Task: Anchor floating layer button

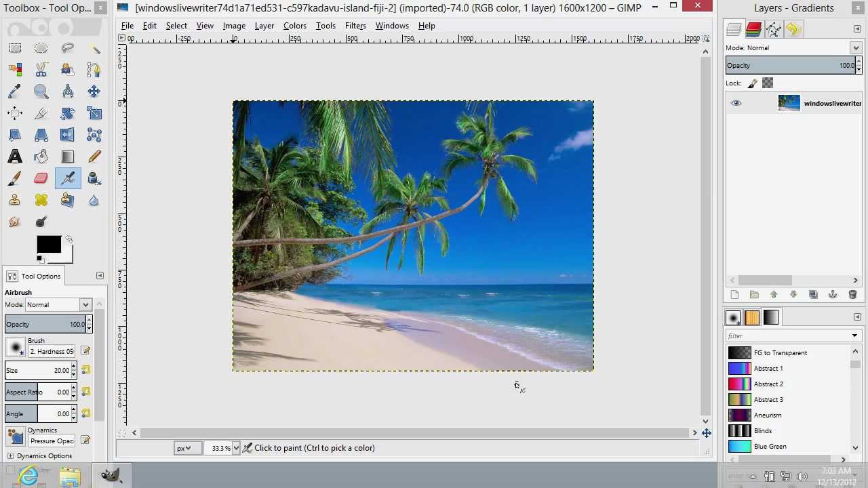Action: (833, 295)
